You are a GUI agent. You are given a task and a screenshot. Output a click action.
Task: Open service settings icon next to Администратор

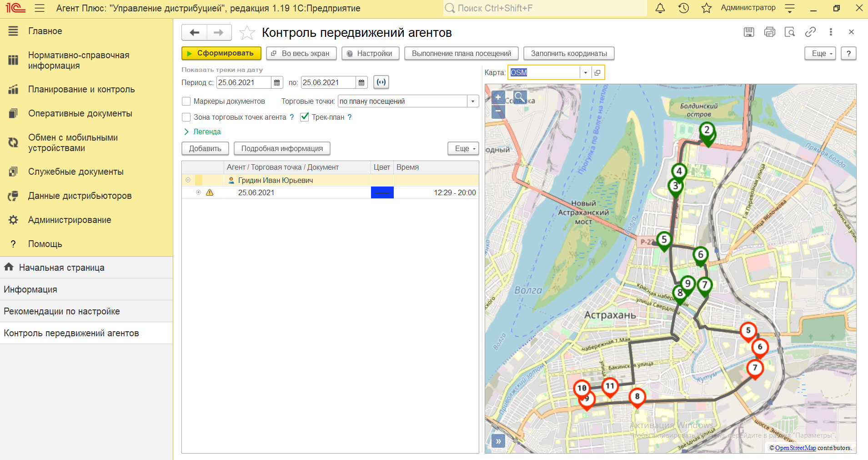pyautogui.click(x=790, y=8)
